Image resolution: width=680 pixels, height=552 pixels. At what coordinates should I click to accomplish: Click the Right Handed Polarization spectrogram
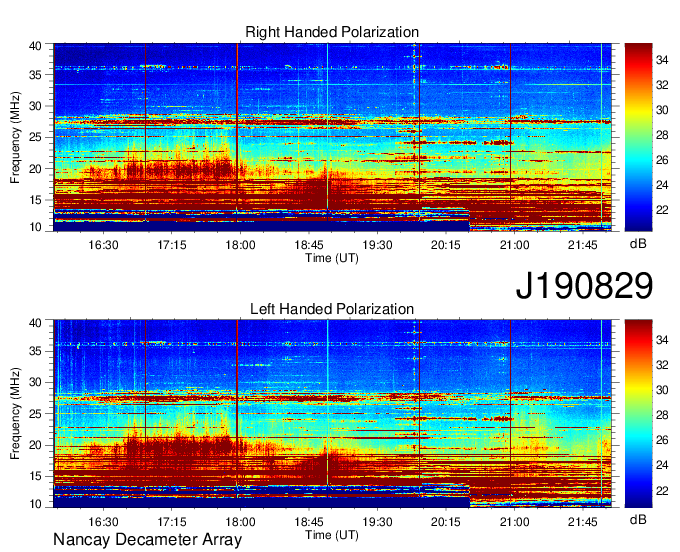pyautogui.click(x=332, y=137)
